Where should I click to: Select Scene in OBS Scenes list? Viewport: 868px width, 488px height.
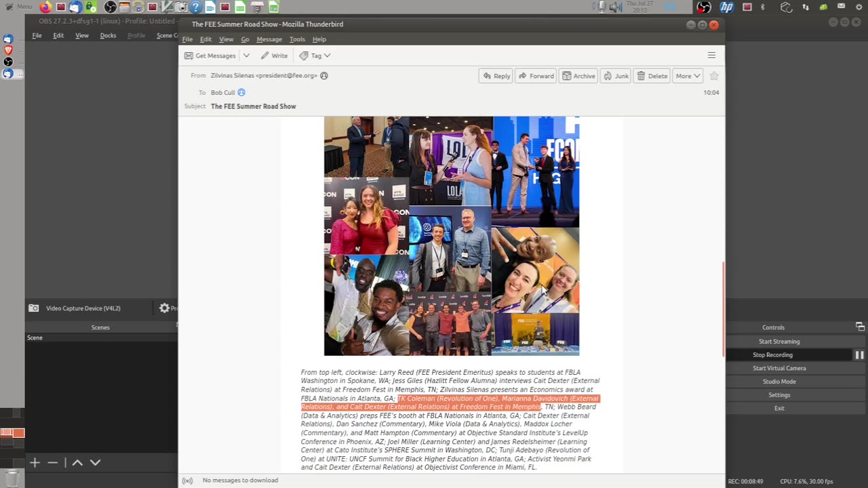point(100,338)
